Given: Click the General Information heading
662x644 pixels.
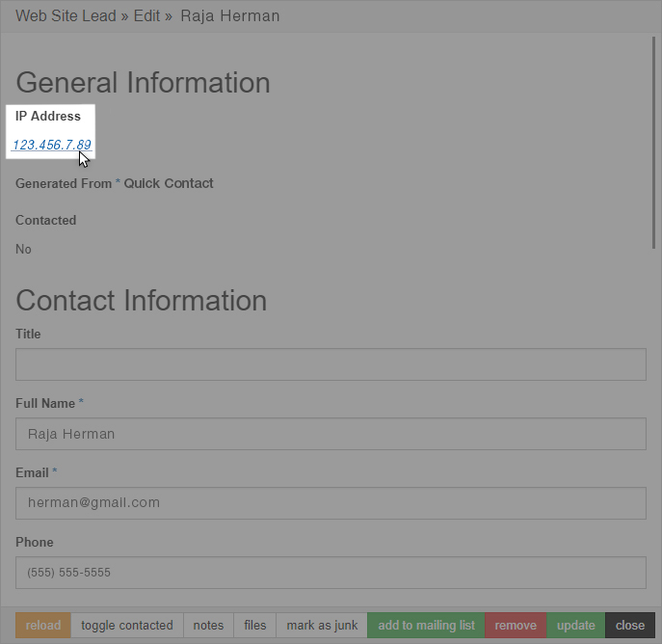Looking at the screenshot, I should click(x=143, y=82).
